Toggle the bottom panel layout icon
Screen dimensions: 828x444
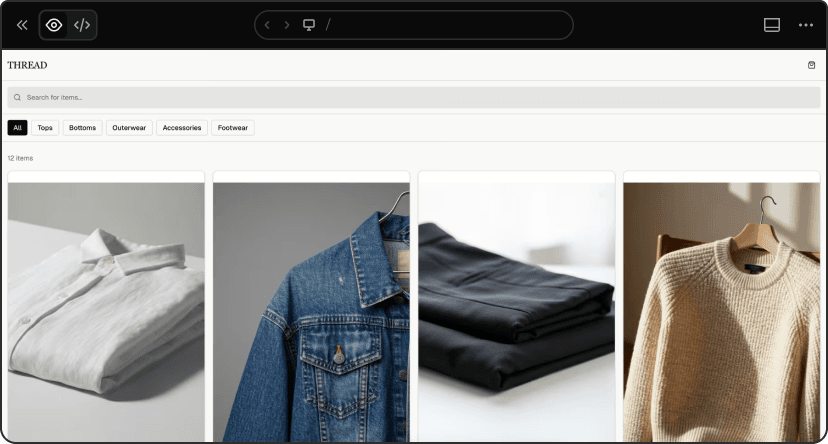772,25
